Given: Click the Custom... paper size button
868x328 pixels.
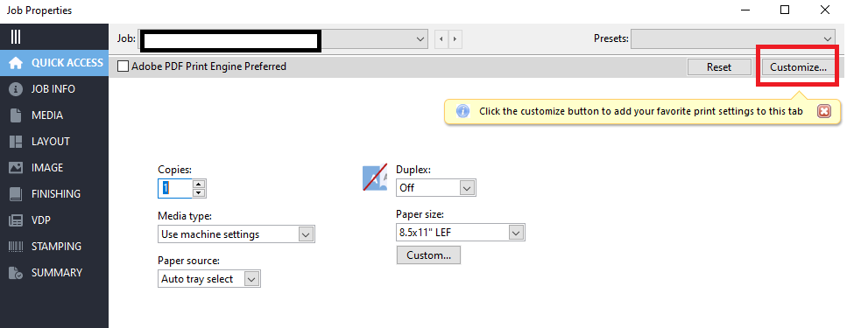Looking at the screenshot, I should [x=428, y=255].
